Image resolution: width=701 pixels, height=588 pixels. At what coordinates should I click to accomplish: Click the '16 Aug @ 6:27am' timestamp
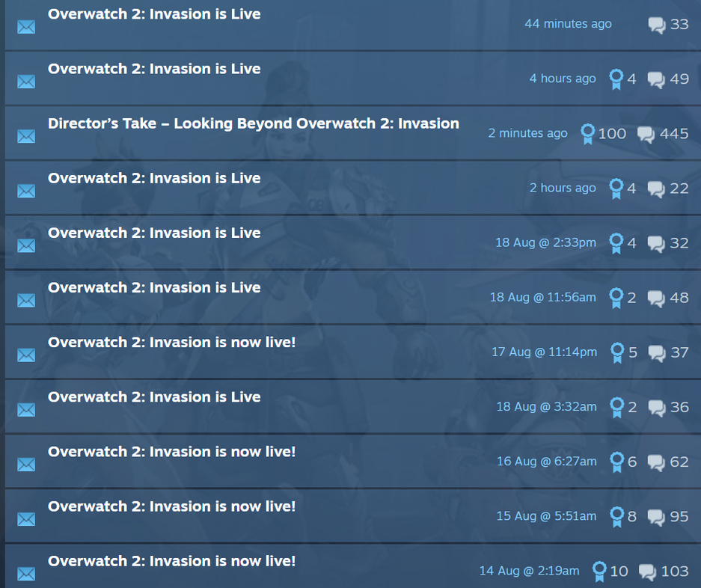[x=547, y=462]
